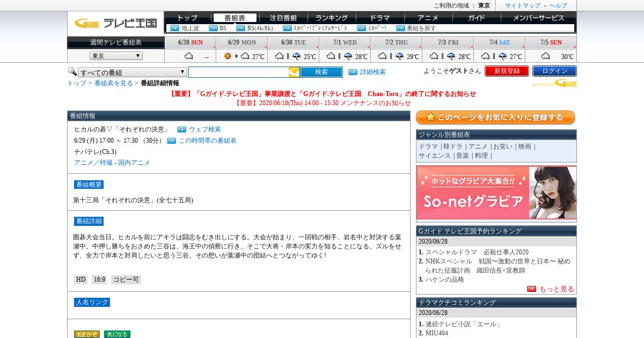Select the 6/28 SUN date column
The width and height of the screenshot is (644, 338).
191,42
